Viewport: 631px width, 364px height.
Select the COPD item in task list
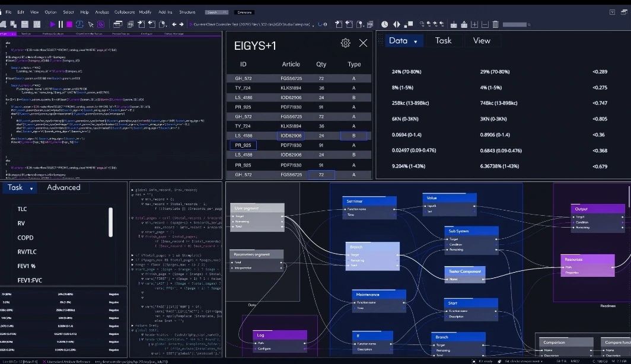click(x=26, y=238)
